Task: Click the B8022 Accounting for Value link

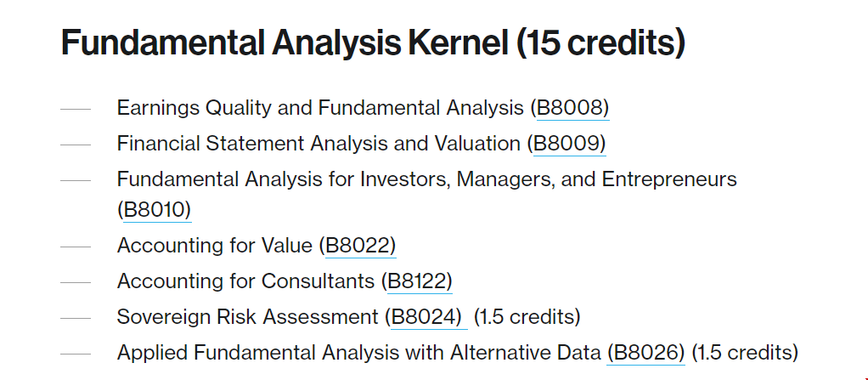Action: 360,246
